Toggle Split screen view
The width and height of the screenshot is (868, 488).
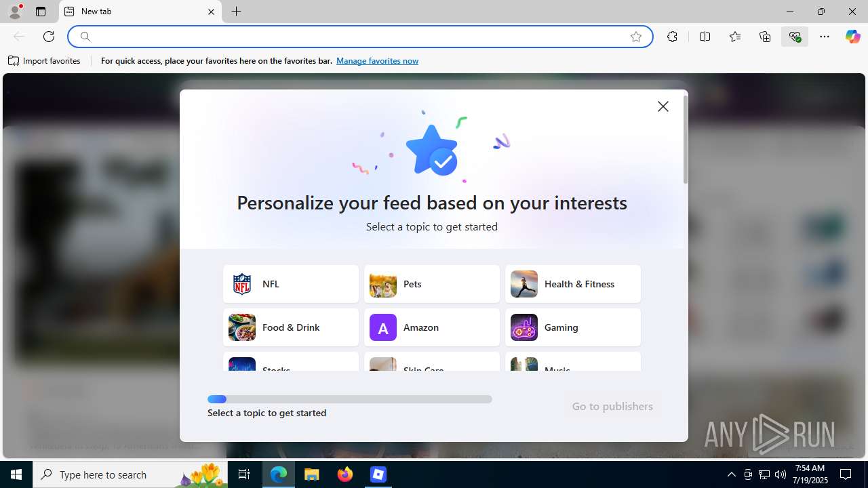[705, 37]
